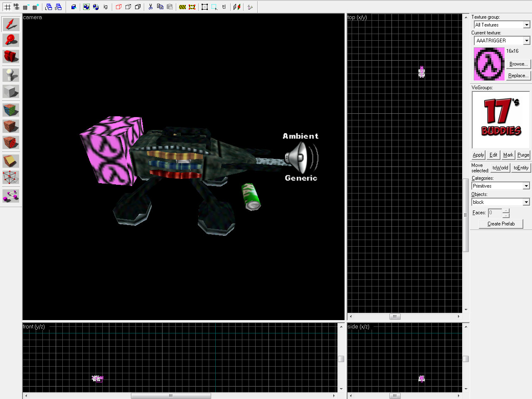The height and width of the screenshot is (399, 532).
Task: Toggle edit cordon bounds red-yellow icon
Action: pos(192,7)
